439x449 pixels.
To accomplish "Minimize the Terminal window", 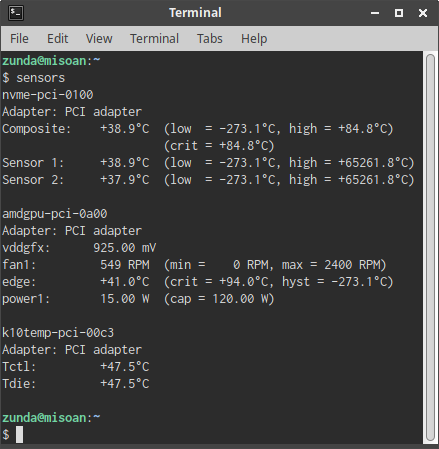I will click(x=375, y=13).
